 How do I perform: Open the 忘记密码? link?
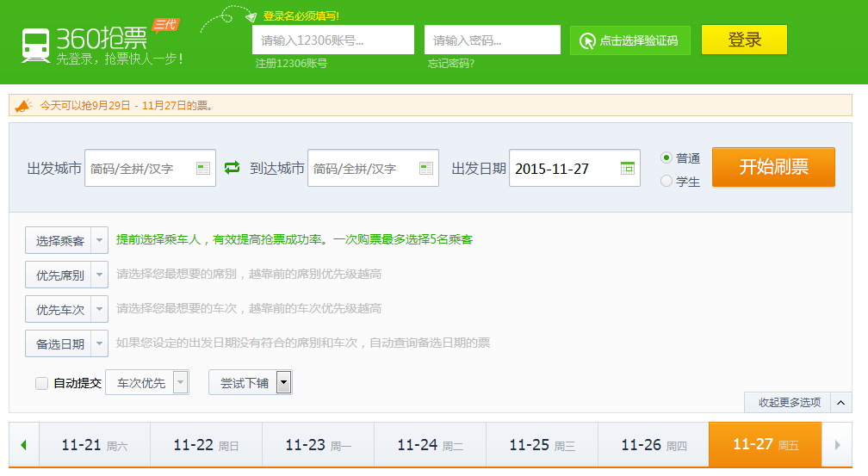point(450,64)
